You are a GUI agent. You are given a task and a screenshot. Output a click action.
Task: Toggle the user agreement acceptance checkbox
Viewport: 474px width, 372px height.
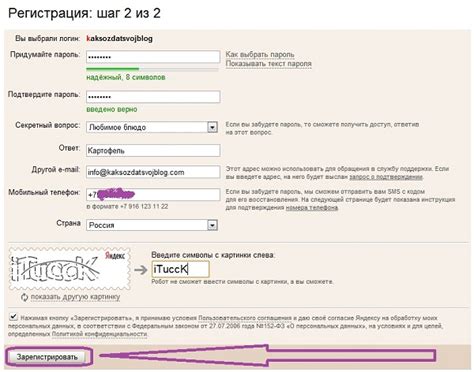13,316
